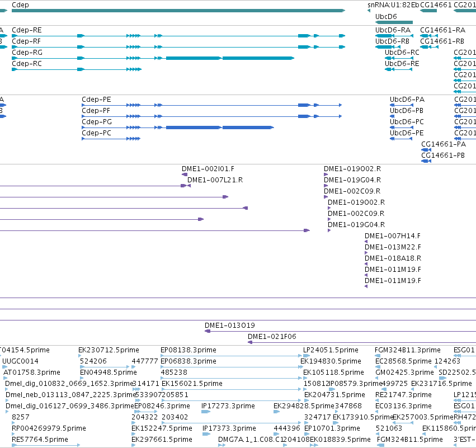Select BAC clone DME1-021F06
This screenshot has height=448, width=476.
(x=272, y=337)
